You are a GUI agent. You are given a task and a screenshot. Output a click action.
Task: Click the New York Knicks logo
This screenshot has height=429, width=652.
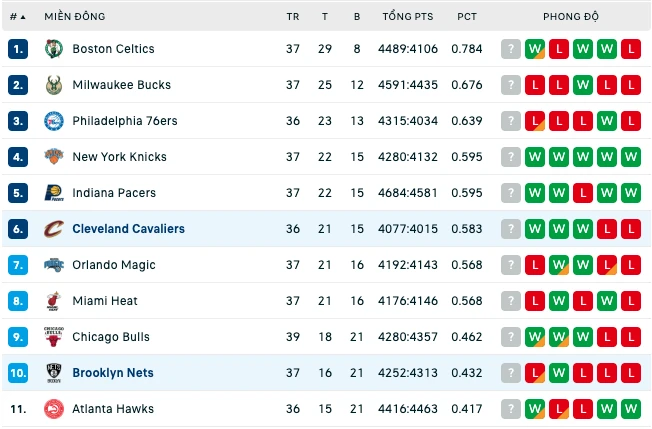54,157
